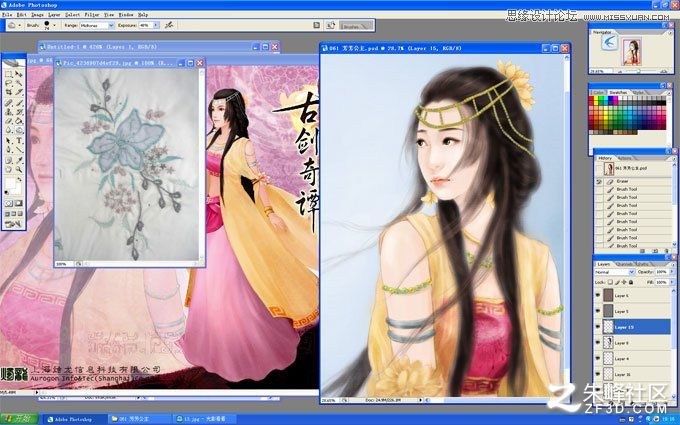Screen dimensions: 680x425
Task: Open the Exposure slider arrow
Action: (156, 25)
